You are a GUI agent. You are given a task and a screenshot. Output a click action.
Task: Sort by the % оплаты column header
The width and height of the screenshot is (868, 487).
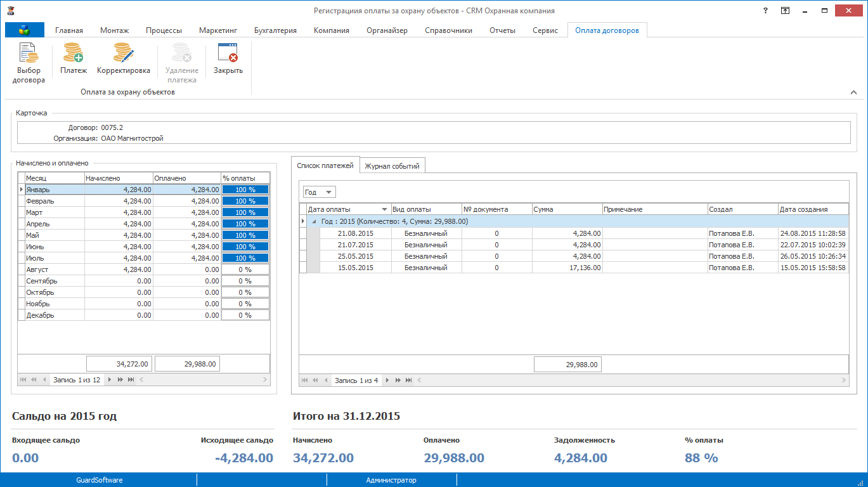tap(245, 178)
